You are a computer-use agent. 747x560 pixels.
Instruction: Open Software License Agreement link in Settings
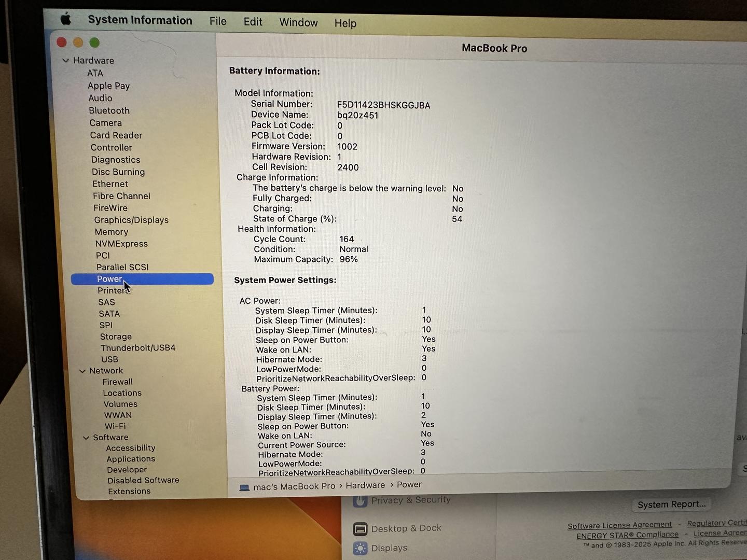(619, 525)
